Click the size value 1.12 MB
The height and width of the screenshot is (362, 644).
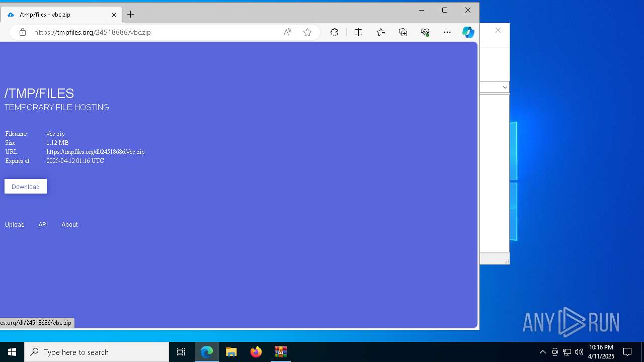tap(57, 143)
